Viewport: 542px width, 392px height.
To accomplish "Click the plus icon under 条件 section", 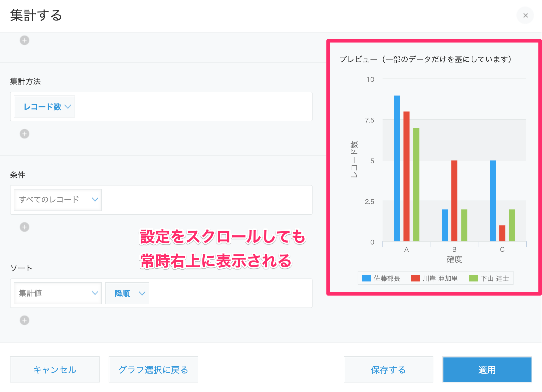I will [x=24, y=227].
